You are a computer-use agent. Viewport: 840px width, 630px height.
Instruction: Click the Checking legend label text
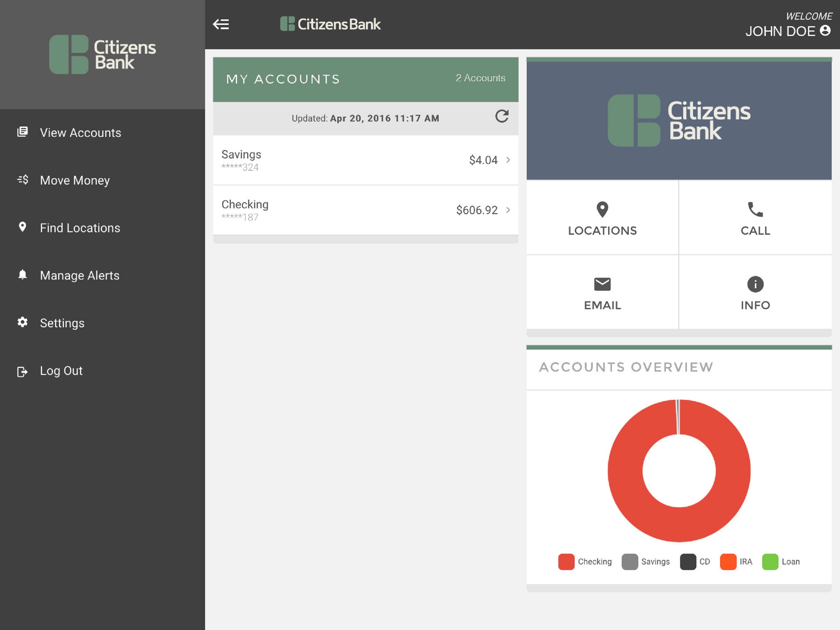pos(595,562)
